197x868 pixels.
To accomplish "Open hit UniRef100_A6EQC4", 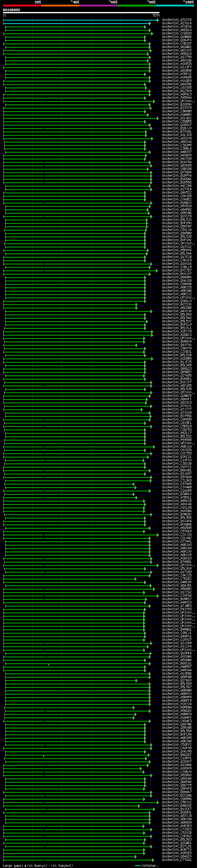I will pyautogui.click(x=177, y=30).
